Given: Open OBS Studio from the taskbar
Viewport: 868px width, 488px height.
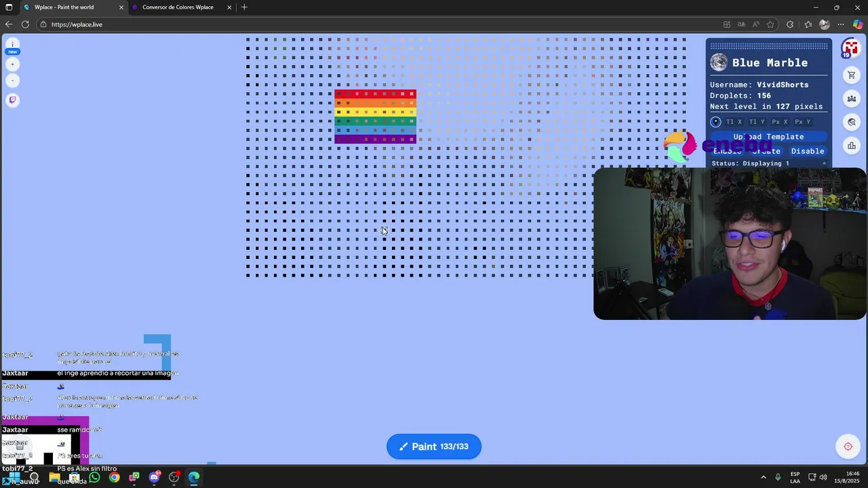Looking at the screenshot, I should 174,477.
